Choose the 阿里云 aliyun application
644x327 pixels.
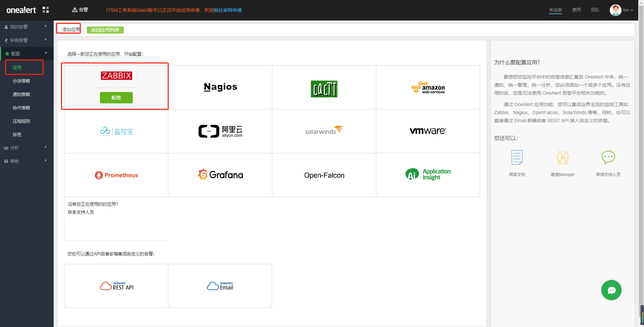tap(220, 131)
